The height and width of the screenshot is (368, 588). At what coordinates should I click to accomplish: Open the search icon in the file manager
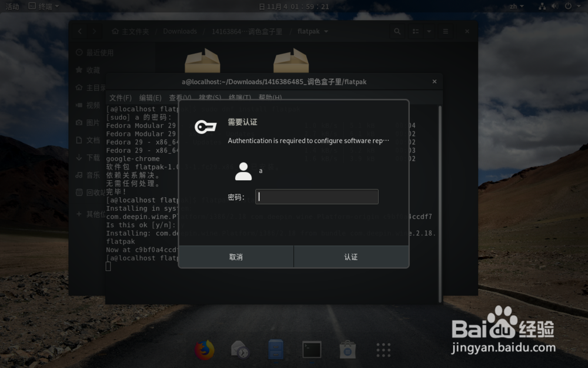click(397, 31)
